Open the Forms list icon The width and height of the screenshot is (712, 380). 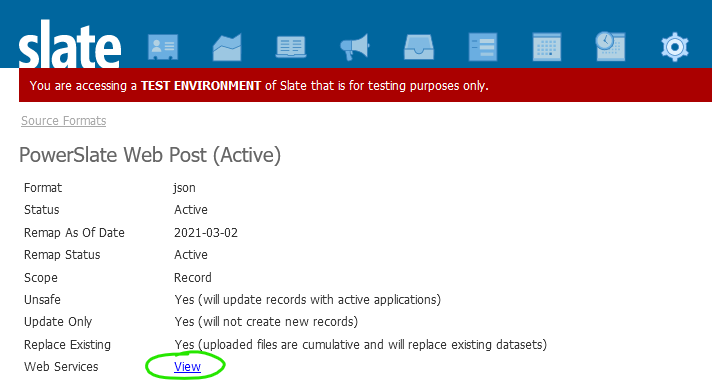coord(483,47)
